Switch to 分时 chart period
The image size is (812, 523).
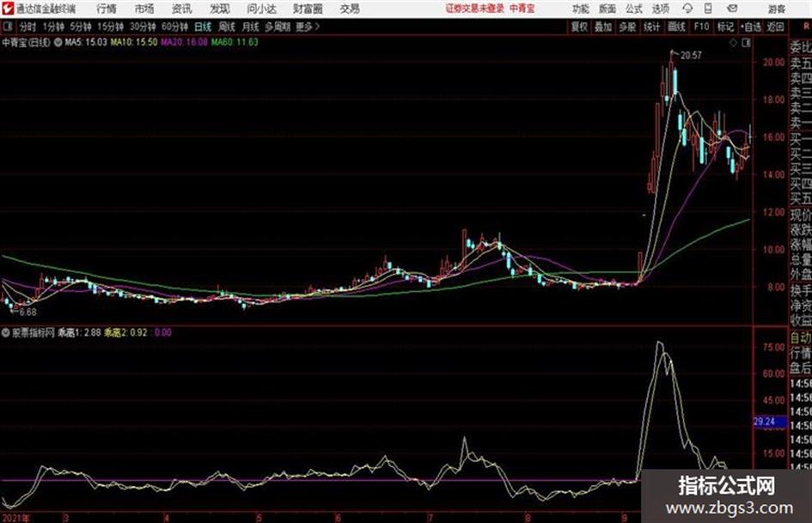click(x=27, y=27)
